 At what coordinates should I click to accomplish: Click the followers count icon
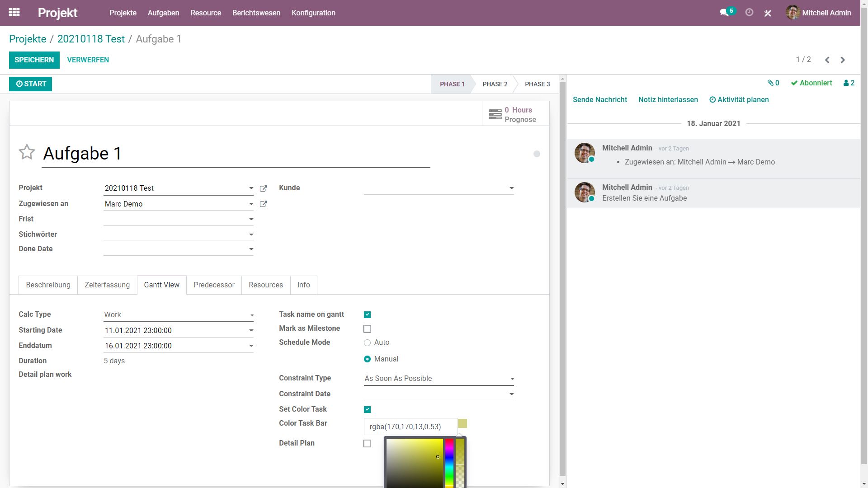(x=849, y=83)
